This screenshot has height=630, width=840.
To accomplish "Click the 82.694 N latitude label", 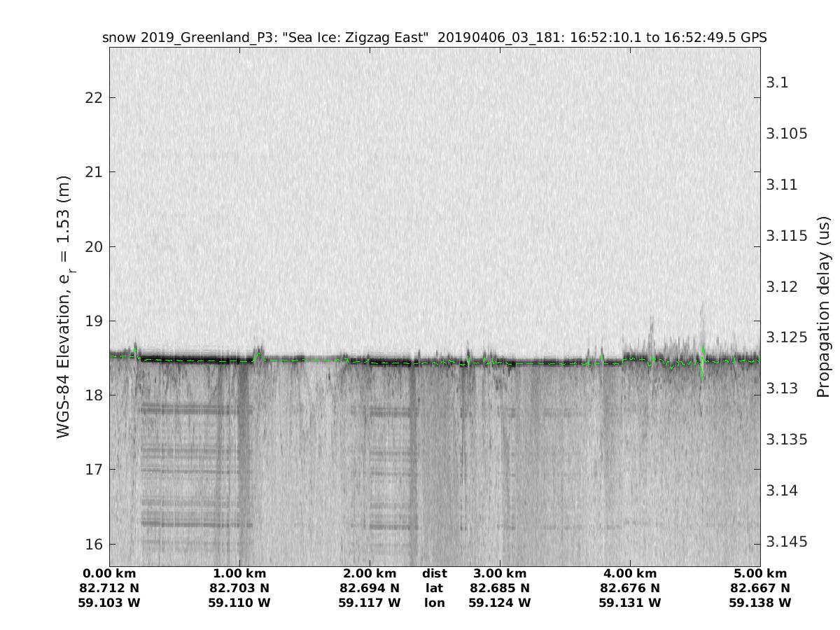I will 370,588.
